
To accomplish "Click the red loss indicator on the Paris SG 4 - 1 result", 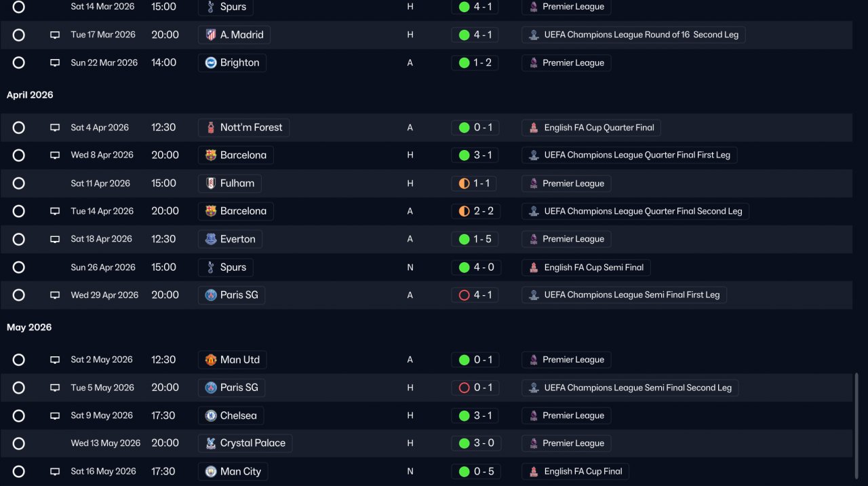I will point(465,295).
